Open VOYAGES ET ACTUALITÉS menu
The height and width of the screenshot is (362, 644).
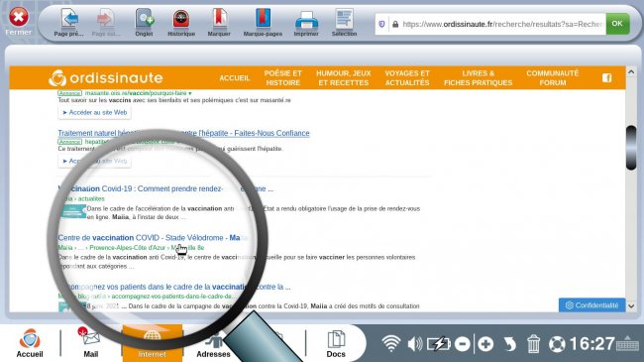point(407,77)
